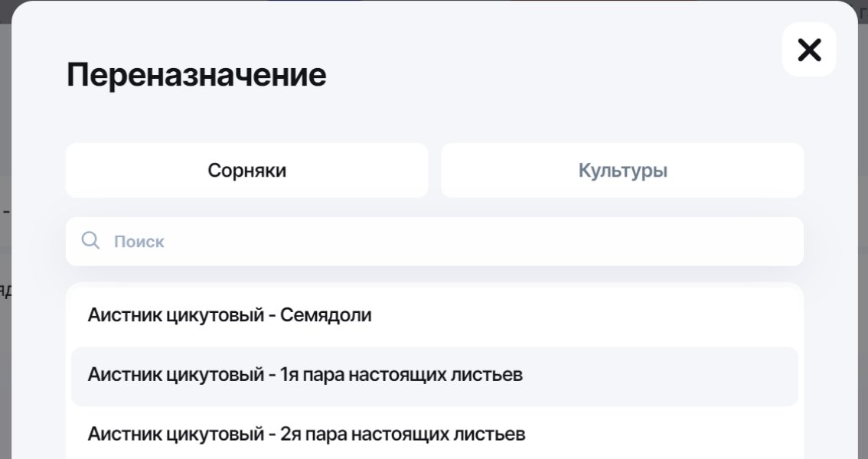This screenshot has height=459, width=868.
Task: Activate the grey Культуры tab label
Action: 622,170
